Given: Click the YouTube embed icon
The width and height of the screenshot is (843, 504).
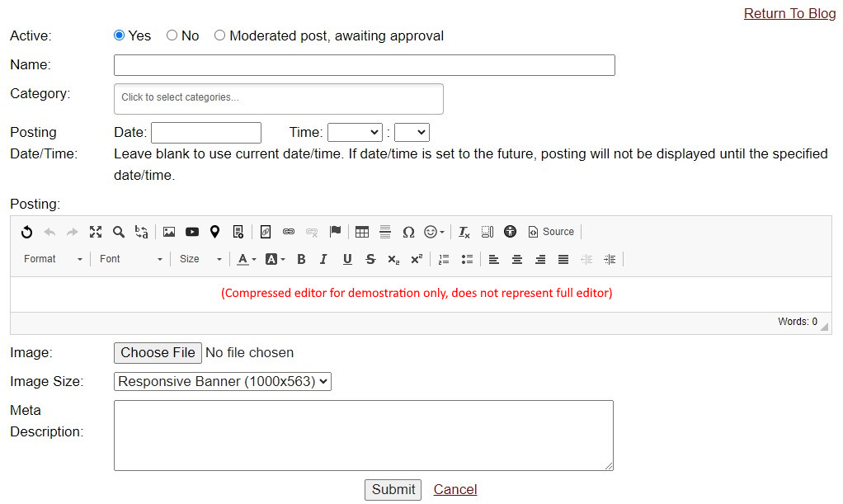Looking at the screenshot, I should (x=191, y=232).
